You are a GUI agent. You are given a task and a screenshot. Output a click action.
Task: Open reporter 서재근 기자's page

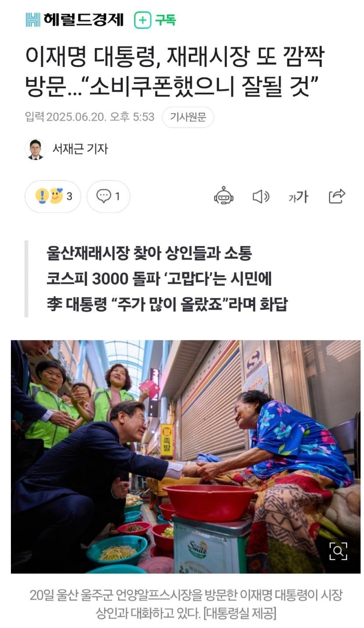(80, 149)
